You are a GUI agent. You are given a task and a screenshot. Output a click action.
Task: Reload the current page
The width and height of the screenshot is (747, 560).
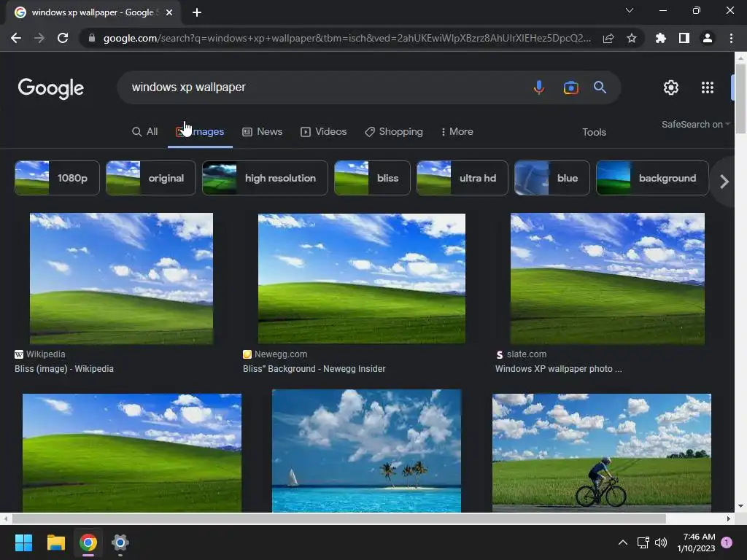click(x=63, y=38)
